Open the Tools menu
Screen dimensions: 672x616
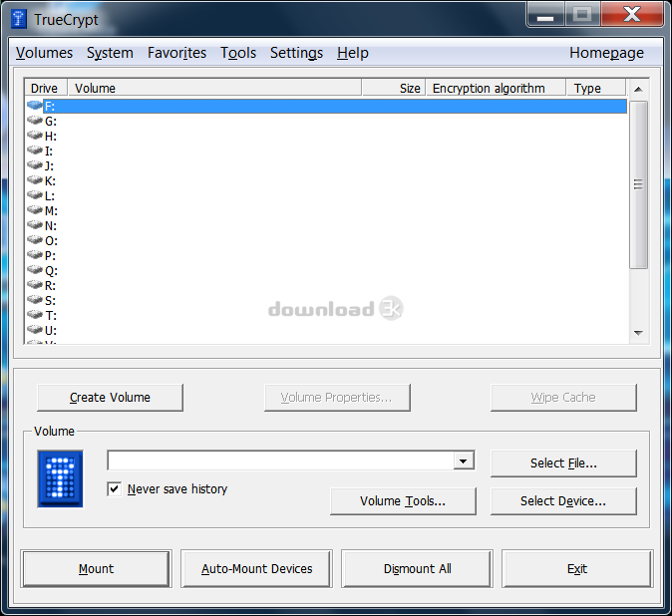238,53
